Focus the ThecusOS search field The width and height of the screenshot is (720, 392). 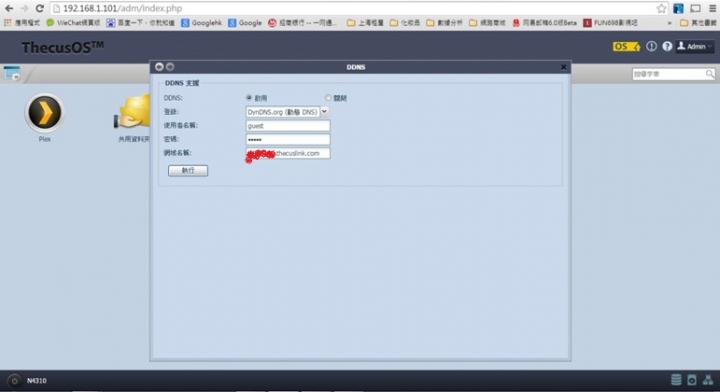point(669,74)
